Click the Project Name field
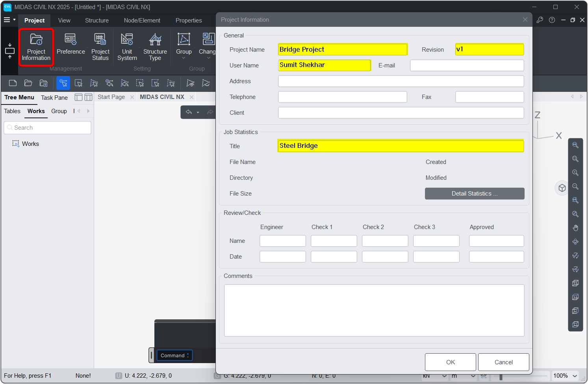Screen dimensions: 588x384 tap(343, 49)
